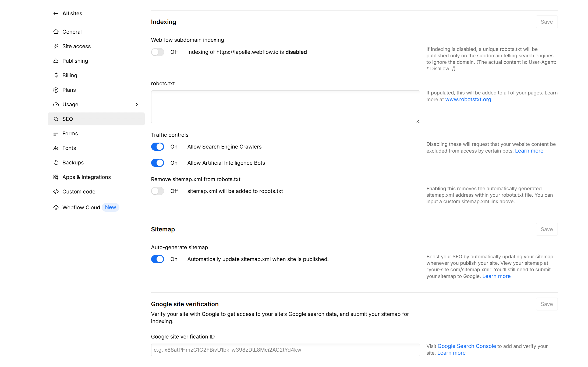Click the Webflow Cloud icon
The height and width of the screenshot is (367, 588).
[x=56, y=207]
